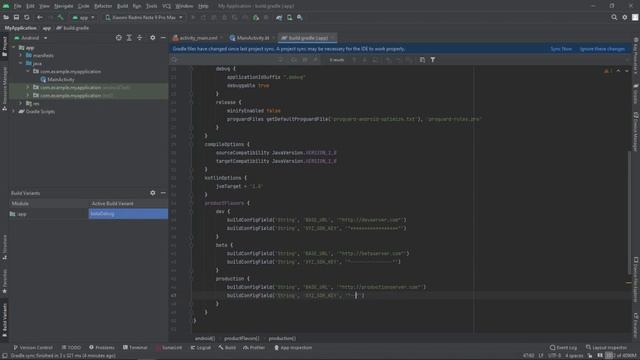Open the Profiler tool window
The width and height of the screenshot is (640, 360).
(x=254, y=348)
